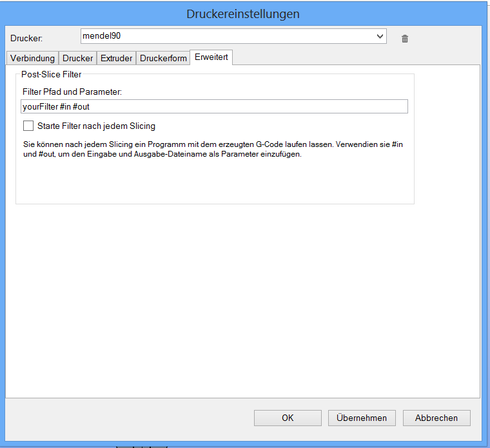Click the Druckereinstellungen title bar
This screenshot has width=490, height=448.
[243, 14]
